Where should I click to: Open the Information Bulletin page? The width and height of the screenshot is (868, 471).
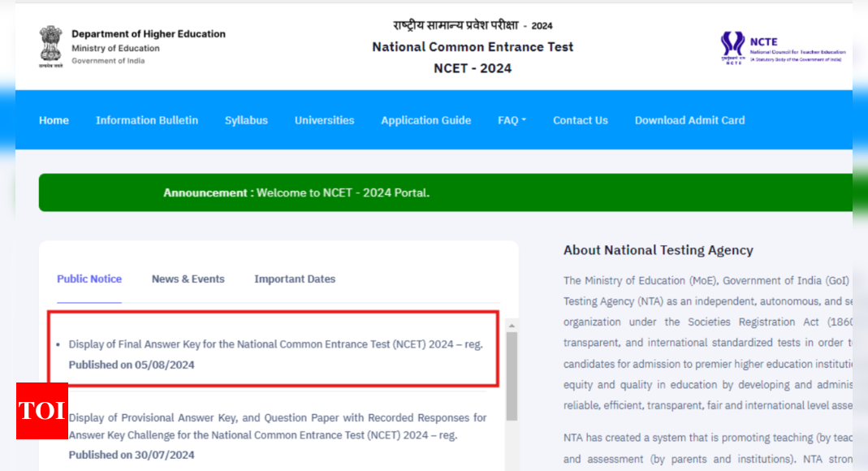147,120
